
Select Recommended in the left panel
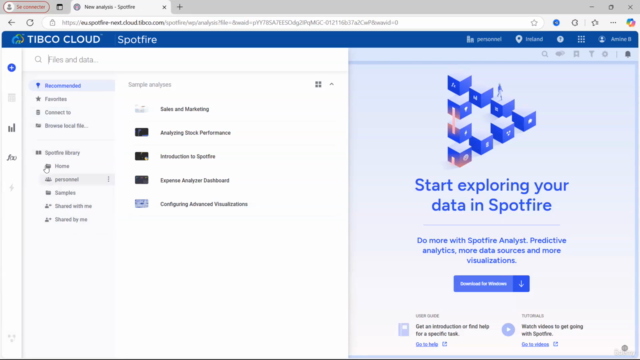(x=71, y=86)
